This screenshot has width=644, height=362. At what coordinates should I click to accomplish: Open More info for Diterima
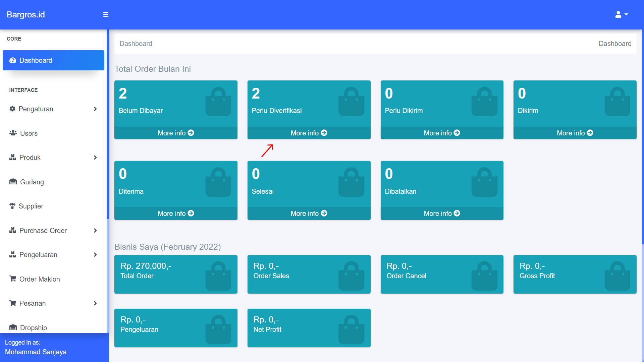click(176, 214)
